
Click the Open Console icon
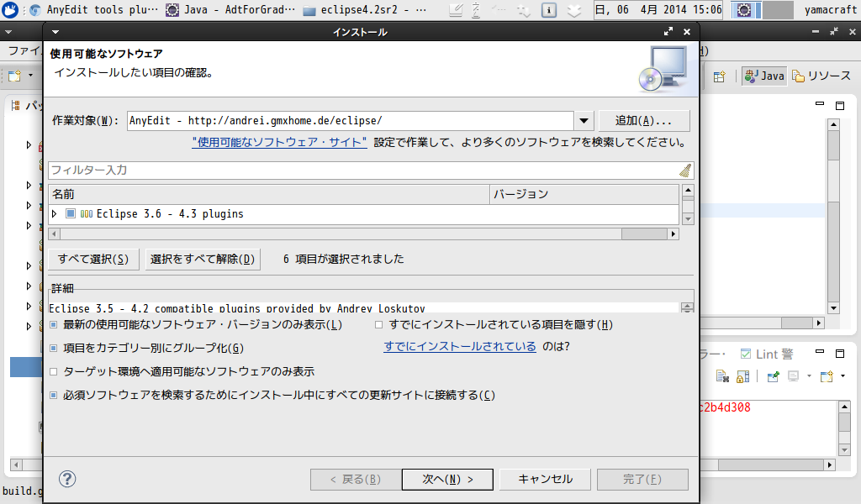point(827,376)
